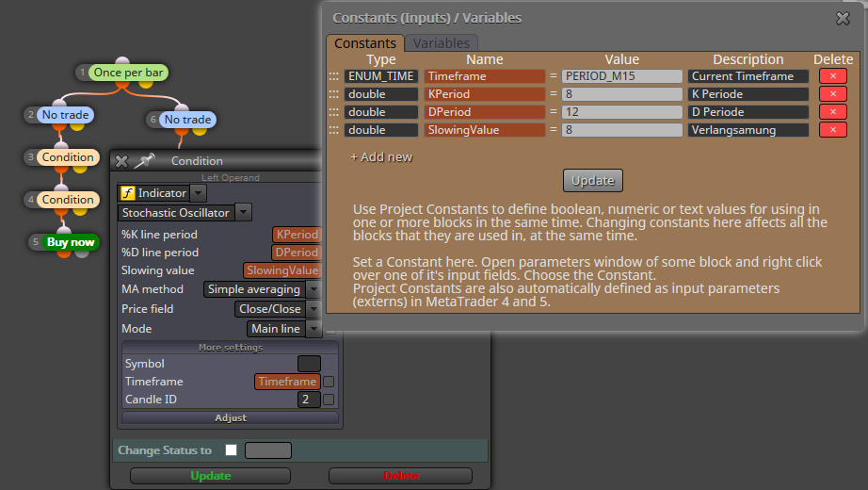This screenshot has width=868, height=490.
Task: Click the Symbol input field
Action: (309, 364)
